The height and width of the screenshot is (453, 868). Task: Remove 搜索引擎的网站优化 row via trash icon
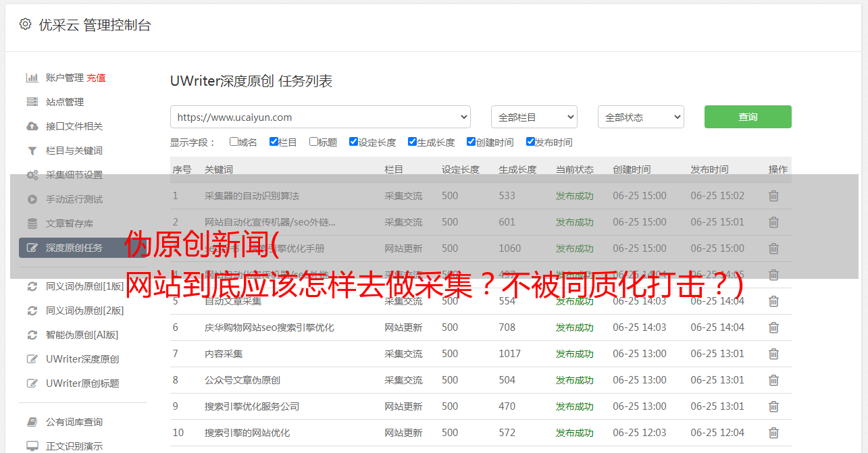(773, 433)
